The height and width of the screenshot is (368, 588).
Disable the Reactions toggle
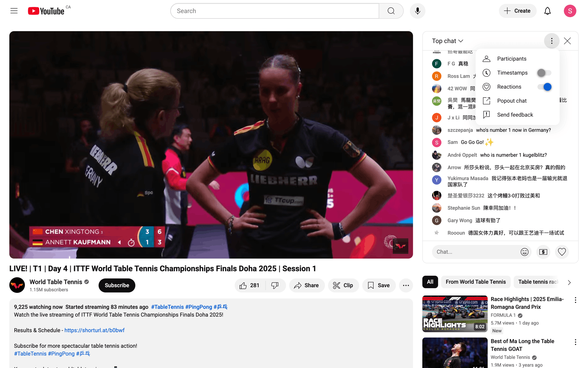pos(544,87)
